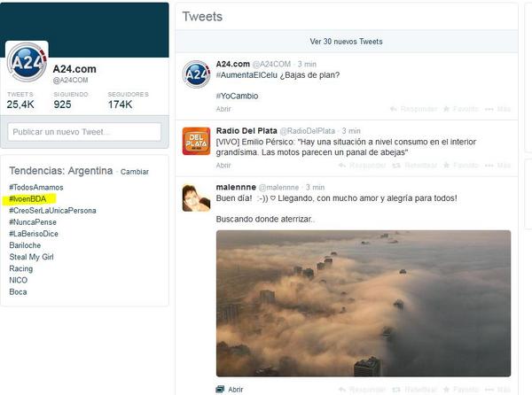Open the Racing trend

(x=21, y=268)
